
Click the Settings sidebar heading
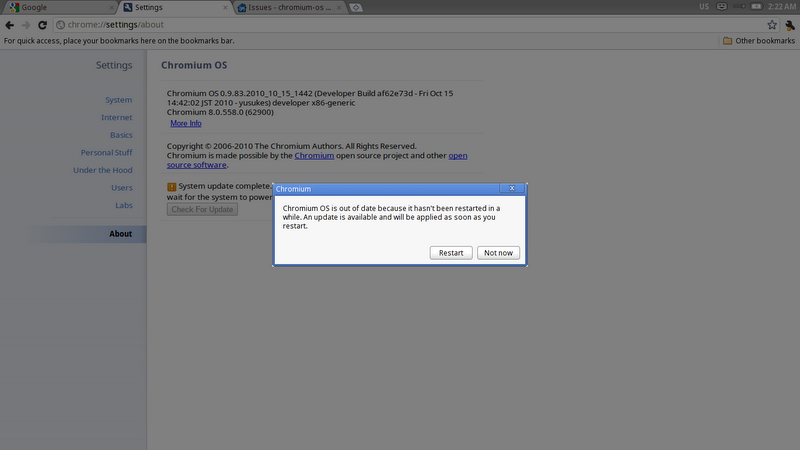click(x=114, y=65)
